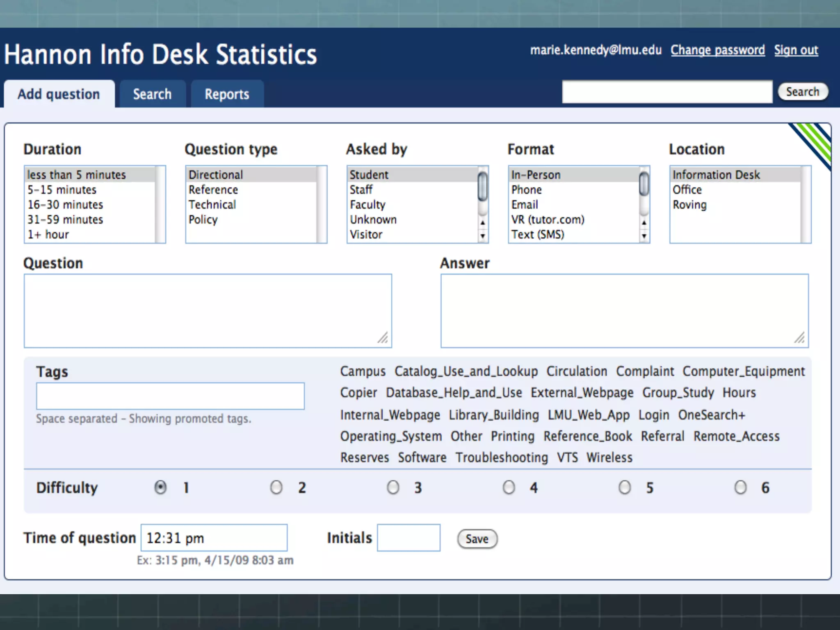
Task: Click the Asked by list scrollbar thumb
Action: (483, 186)
